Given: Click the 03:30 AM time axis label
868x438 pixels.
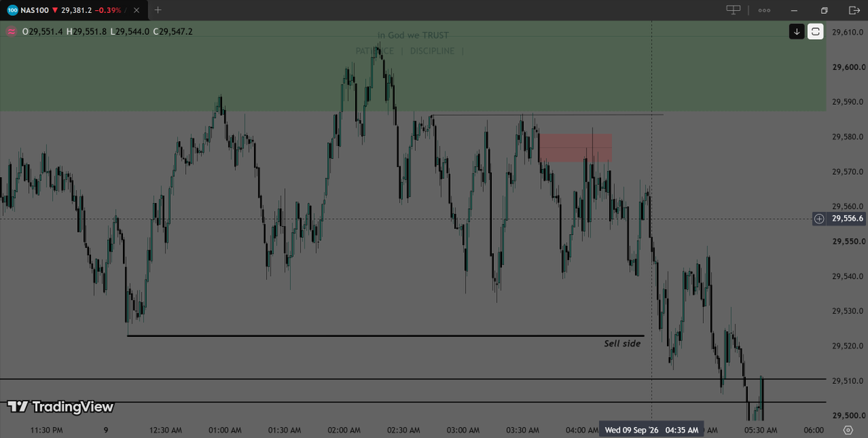Looking at the screenshot, I should (522, 430).
